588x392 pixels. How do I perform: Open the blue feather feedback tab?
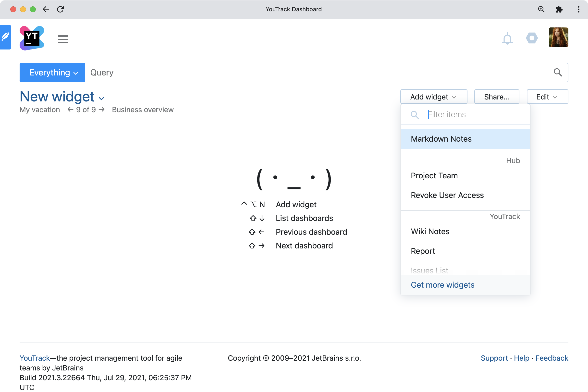coord(5,37)
